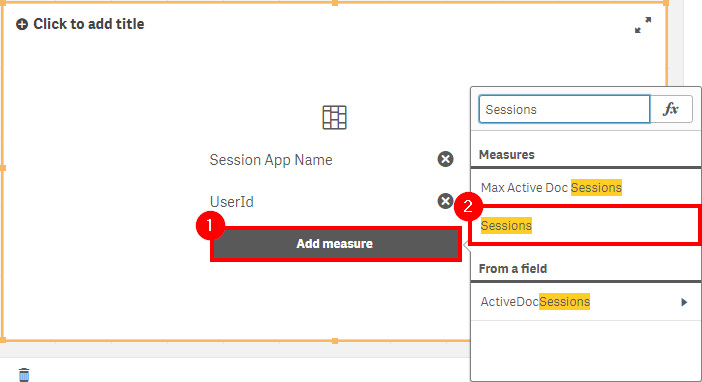This screenshot has width=702, height=382.
Task: Click the fullscreen expand arrows icon
Action: click(643, 25)
